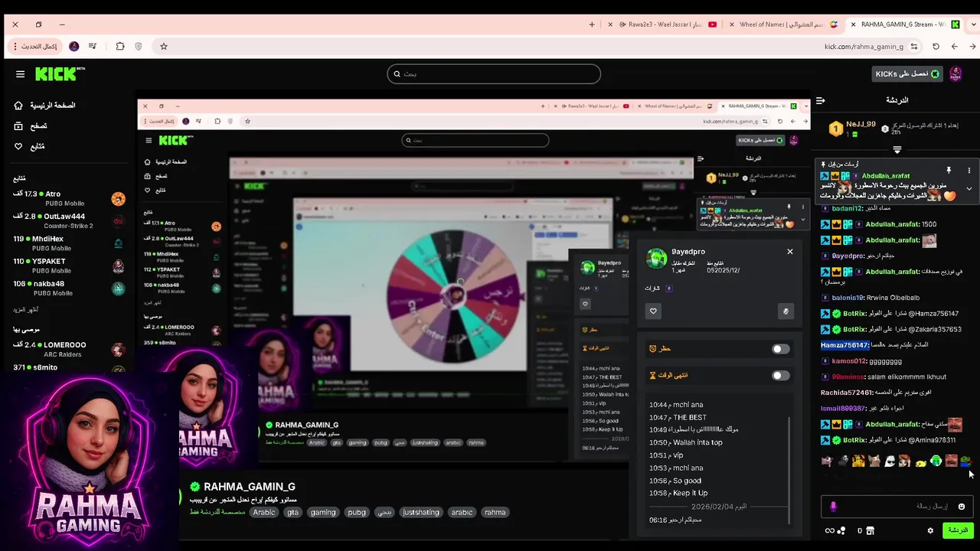Click the pubg tag under stream
This screenshot has width=980, height=551.
pyautogui.click(x=356, y=513)
